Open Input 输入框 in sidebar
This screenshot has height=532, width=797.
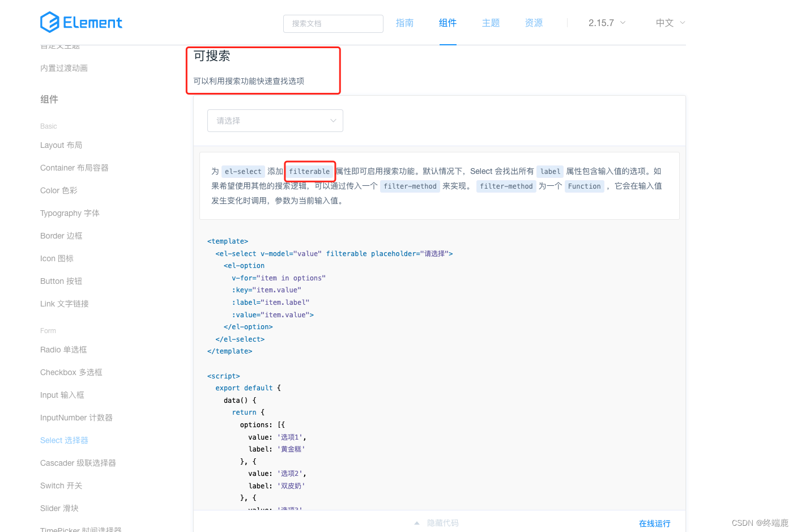[x=62, y=395]
